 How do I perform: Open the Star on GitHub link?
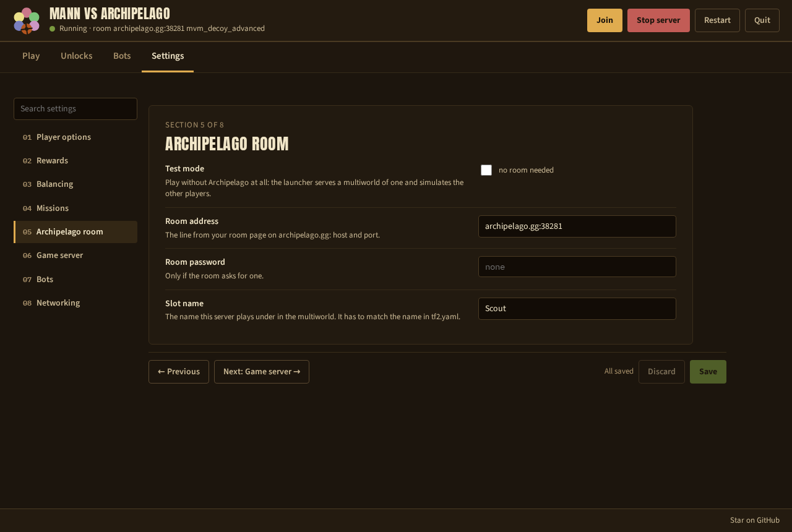pyautogui.click(x=755, y=520)
